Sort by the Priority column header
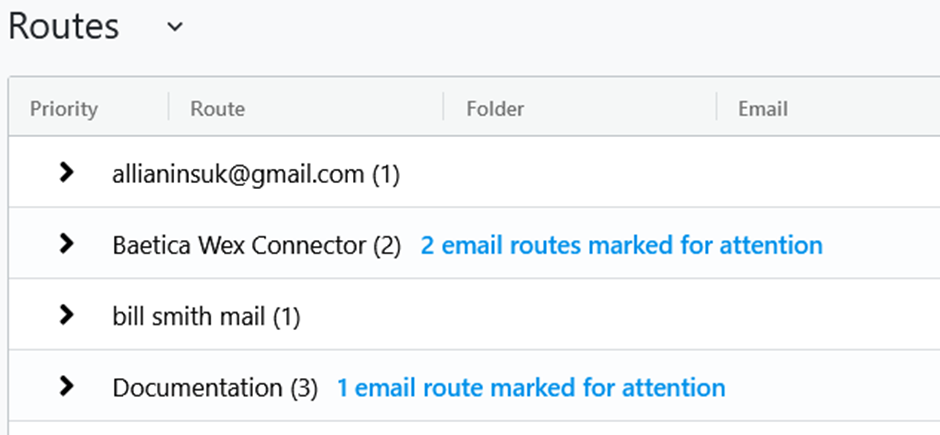Image resolution: width=940 pixels, height=435 pixels. pyautogui.click(x=64, y=109)
